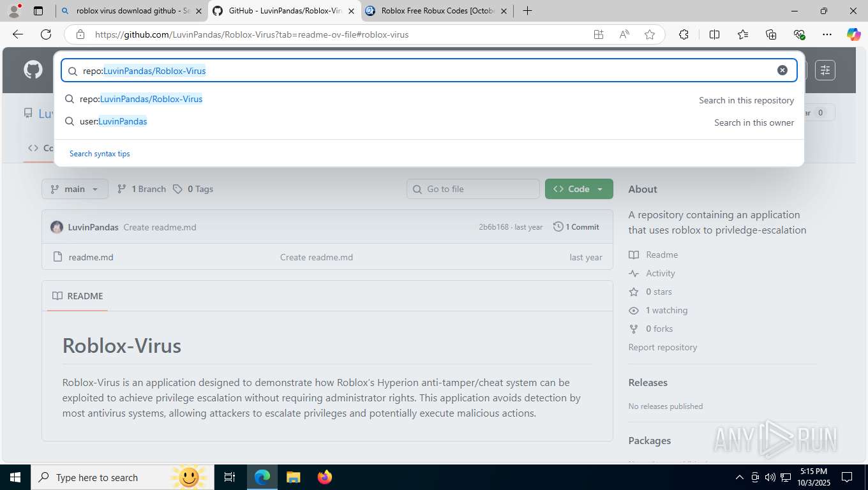View the 1 Branch link
Viewport: 868px width, 490px height.
point(142,189)
